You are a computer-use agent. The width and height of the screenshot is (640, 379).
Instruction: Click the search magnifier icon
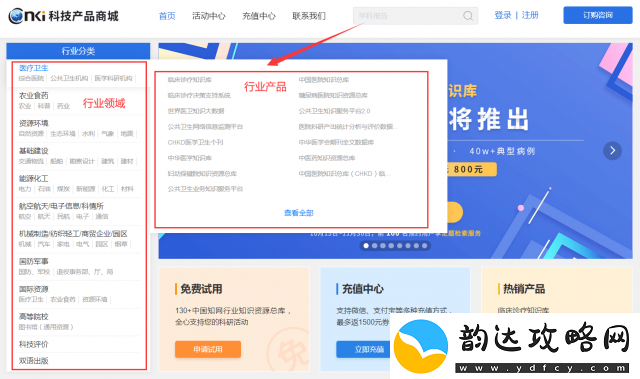point(468,16)
